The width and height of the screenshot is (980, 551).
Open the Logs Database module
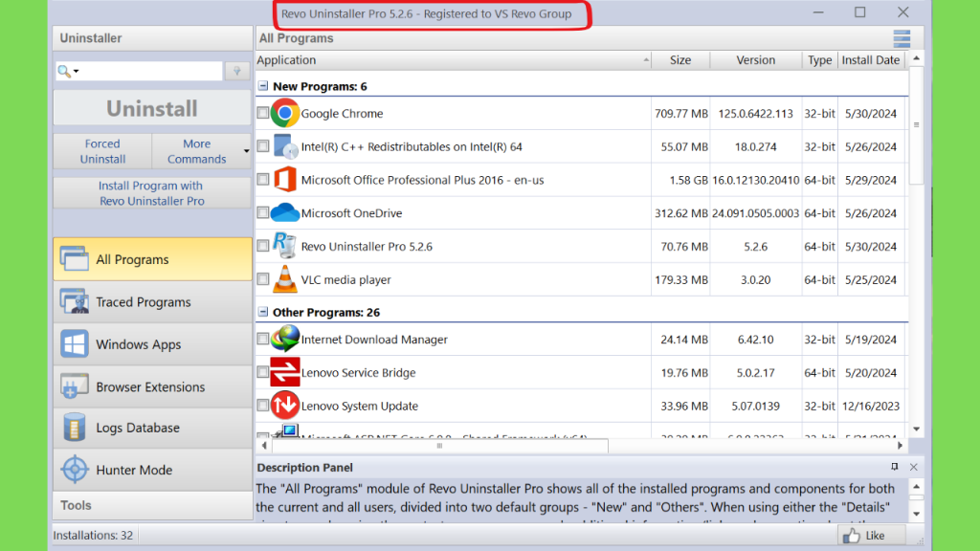coord(152,428)
